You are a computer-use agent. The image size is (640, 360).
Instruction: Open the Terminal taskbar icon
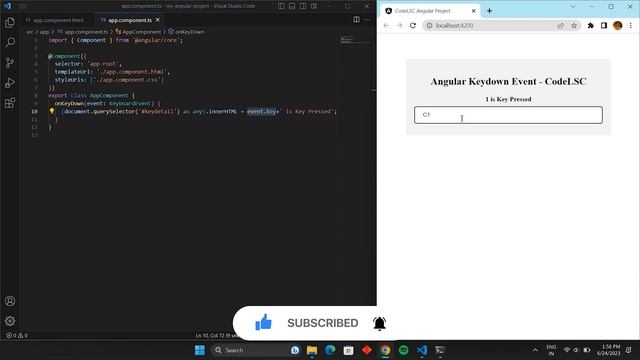pyautogui.click(x=440, y=350)
